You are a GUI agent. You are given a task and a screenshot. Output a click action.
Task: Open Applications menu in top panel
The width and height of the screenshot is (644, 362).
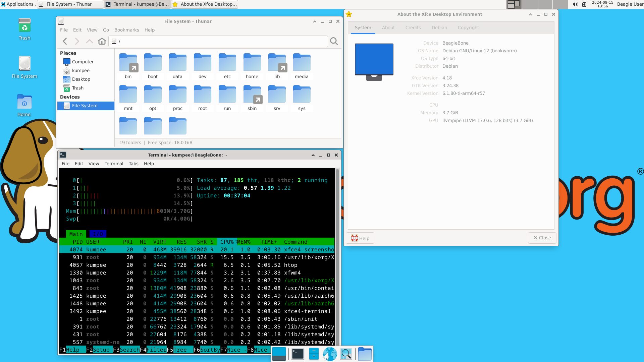tap(17, 4)
